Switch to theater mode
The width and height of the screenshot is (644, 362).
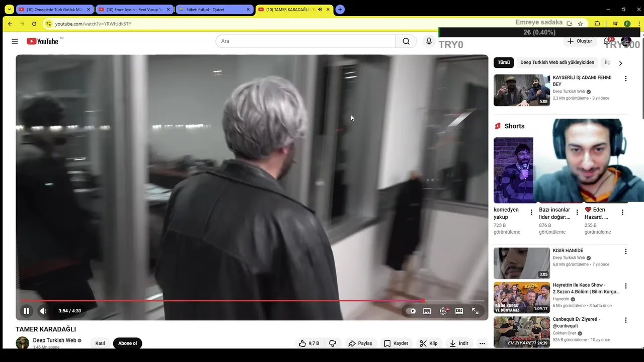tap(459, 311)
